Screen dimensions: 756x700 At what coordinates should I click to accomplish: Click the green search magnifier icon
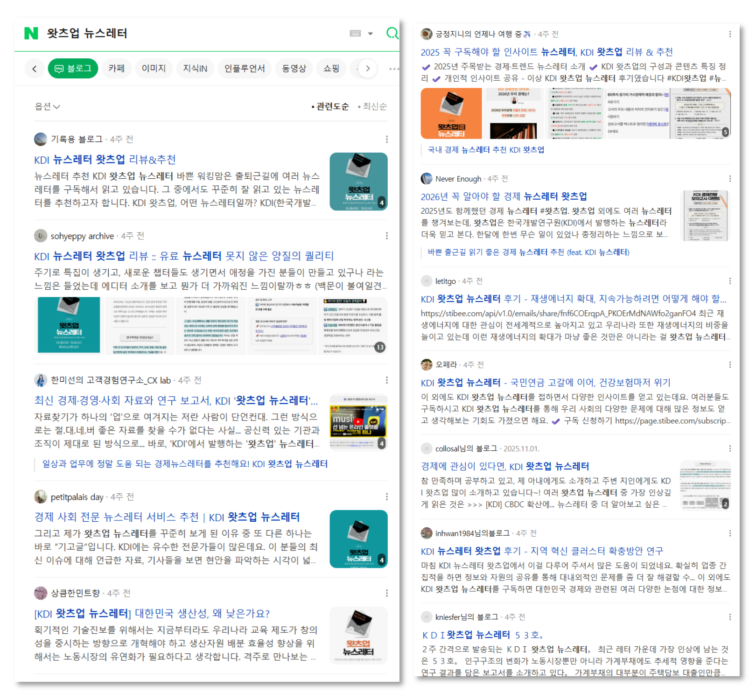click(392, 33)
